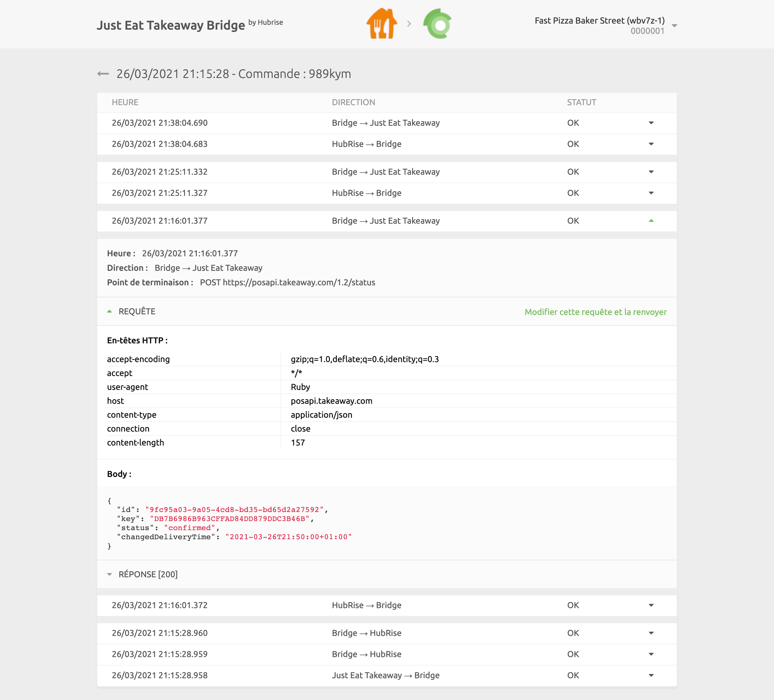Click the changedDeliveryTime value 2021-03-26T21:50:00
Viewport: 774px width, 700px height.
[x=288, y=537]
